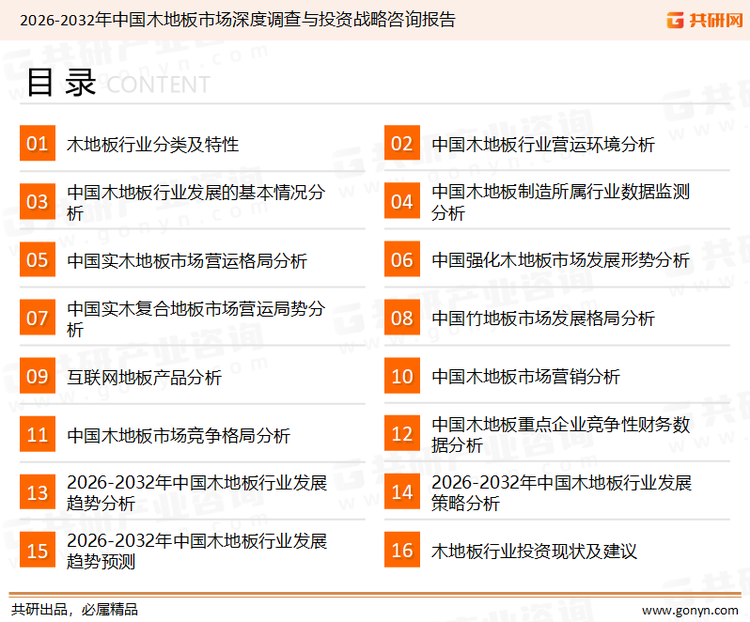Select chapter 中国竹地板市场发展格局分析
Image resolution: width=750 pixels, height=622 pixels.
pyautogui.click(x=543, y=319)
